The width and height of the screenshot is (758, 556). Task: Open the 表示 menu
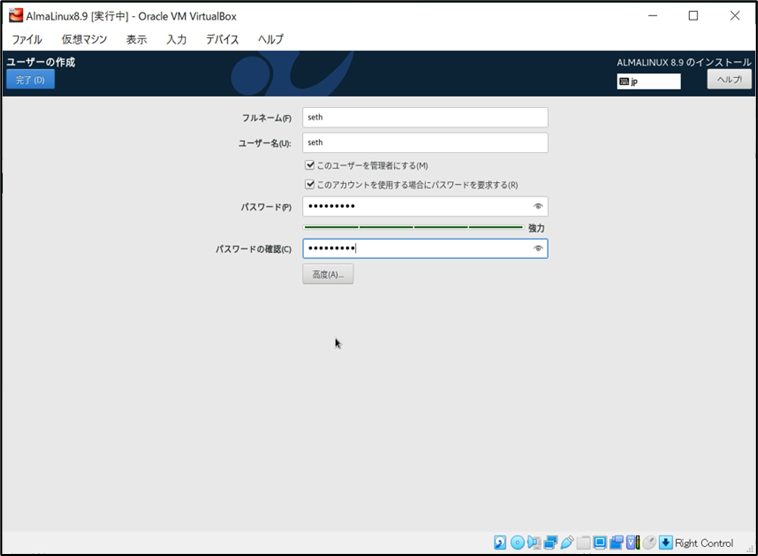136,39
